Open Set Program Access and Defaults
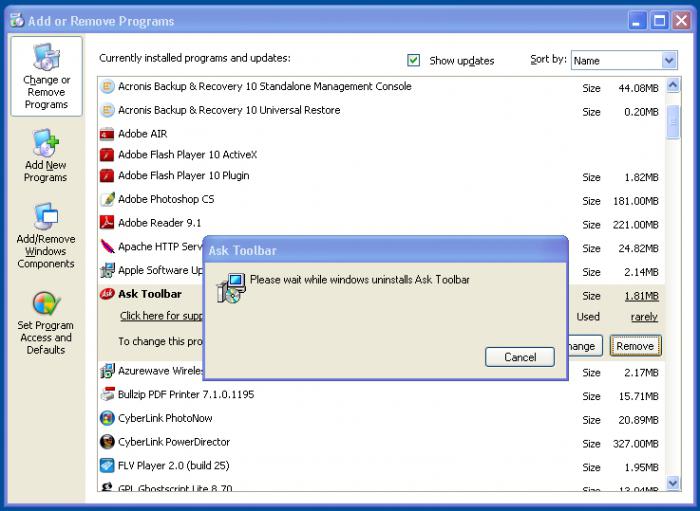The width and height of the screenshot is (700, 511). point(46,323)
